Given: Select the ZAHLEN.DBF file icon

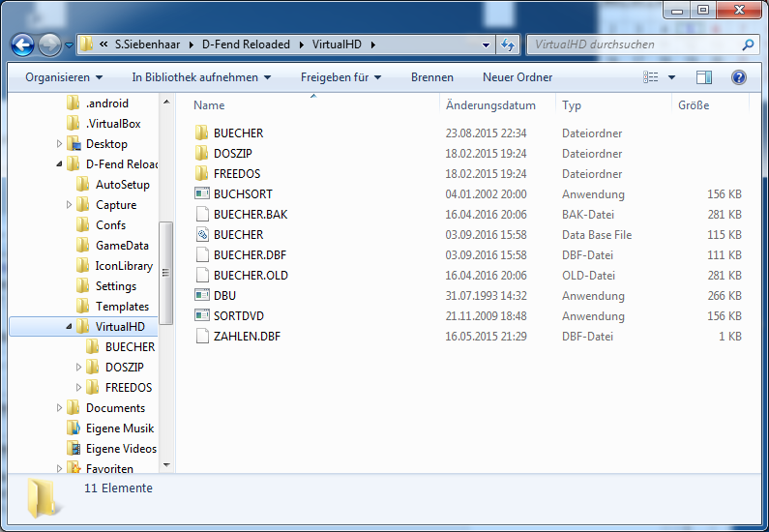Looking at the screenshot, I should click(202, 336).
